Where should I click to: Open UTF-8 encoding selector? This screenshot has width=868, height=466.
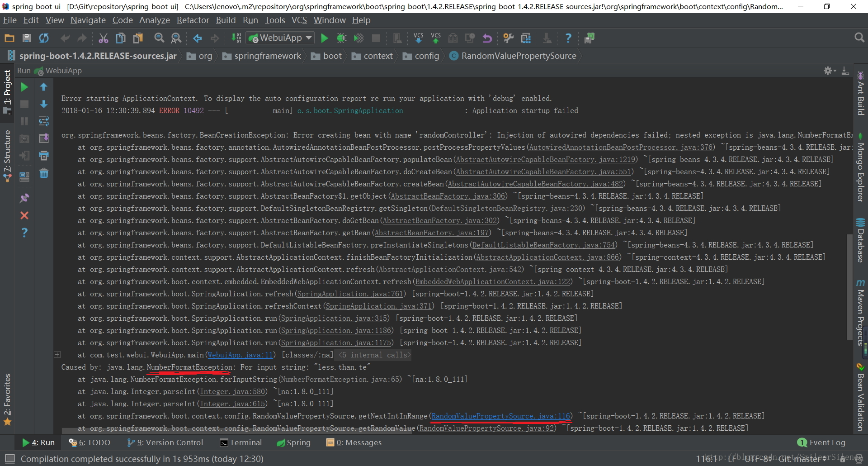point(758,459)
